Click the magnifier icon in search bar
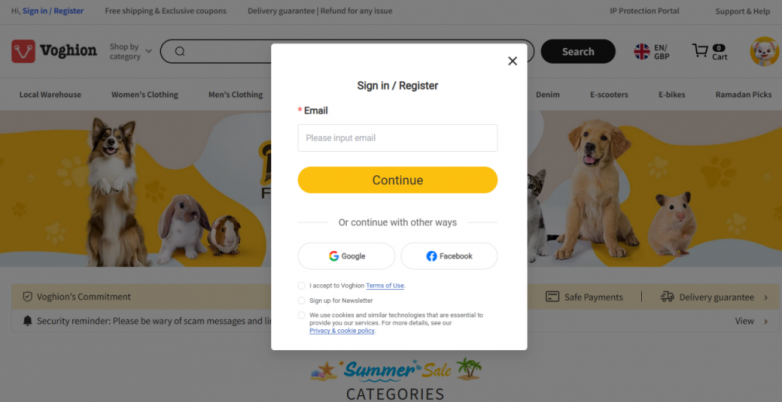Image resolution: width=782 pixels, height=402 pixels. click(180, 51)
